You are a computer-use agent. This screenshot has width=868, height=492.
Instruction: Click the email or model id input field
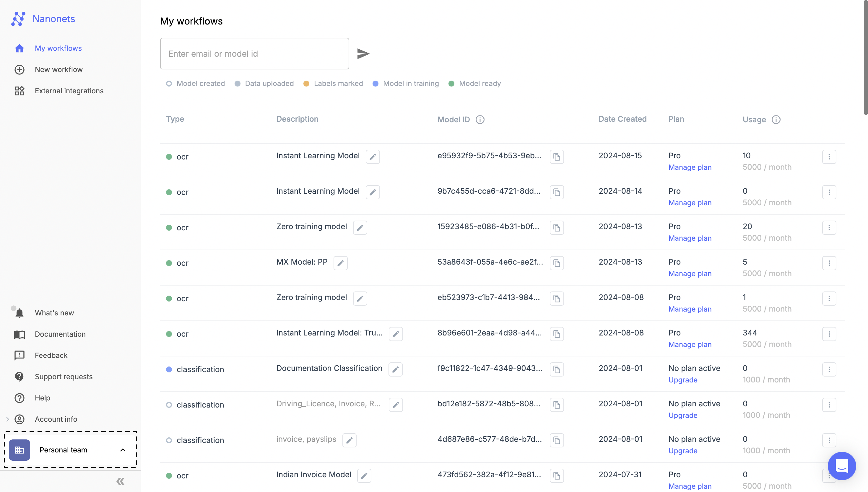[x=255, y=54]
